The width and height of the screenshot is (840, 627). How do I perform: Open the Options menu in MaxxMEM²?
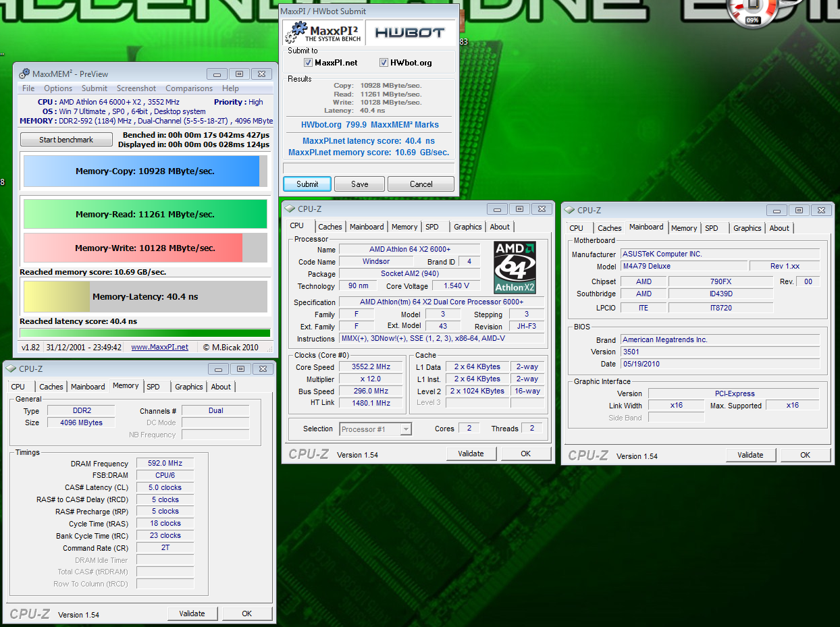pos(58,88)
